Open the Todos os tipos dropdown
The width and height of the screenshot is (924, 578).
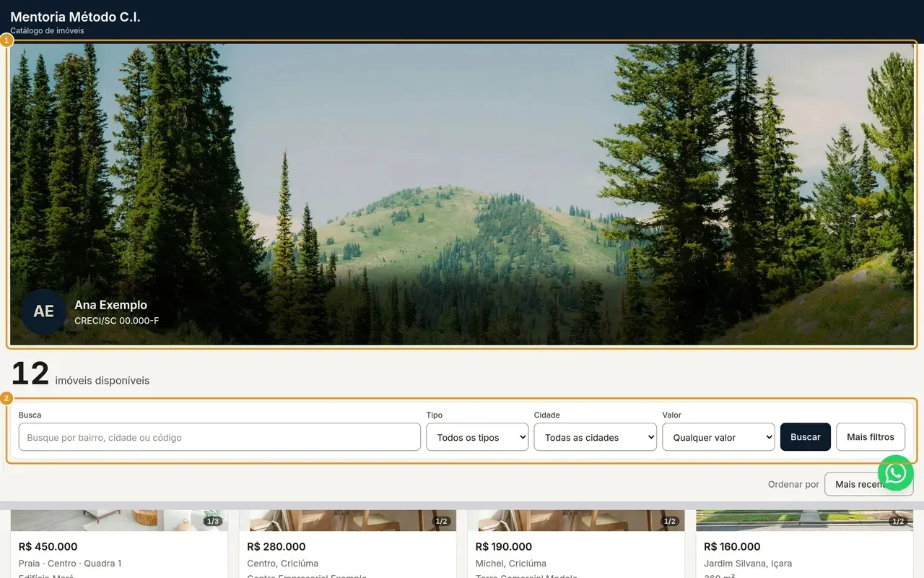(x=477, y=437)
